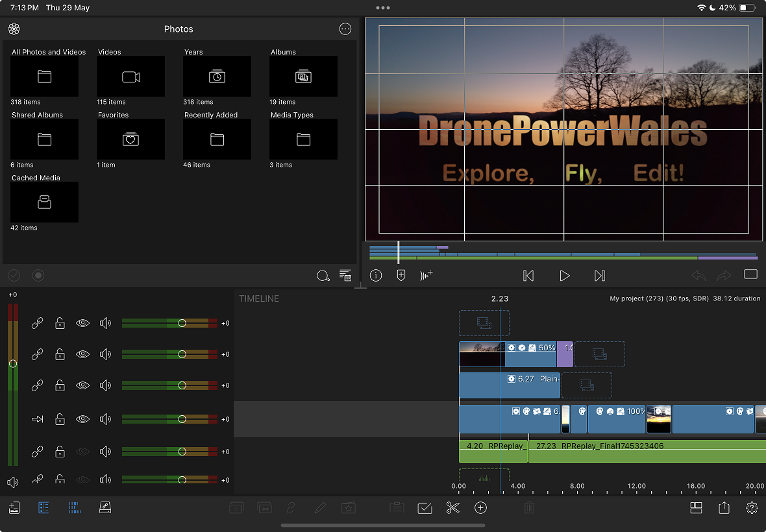Open the library sort and view options icon

point(345,275)
